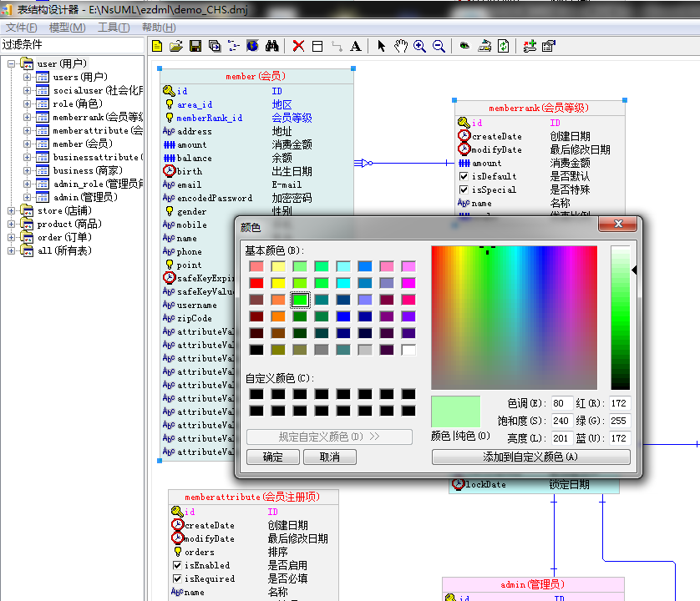Open a file with the folder icon
This screenshot has width=700, height=601.
(x=176, y=46)
